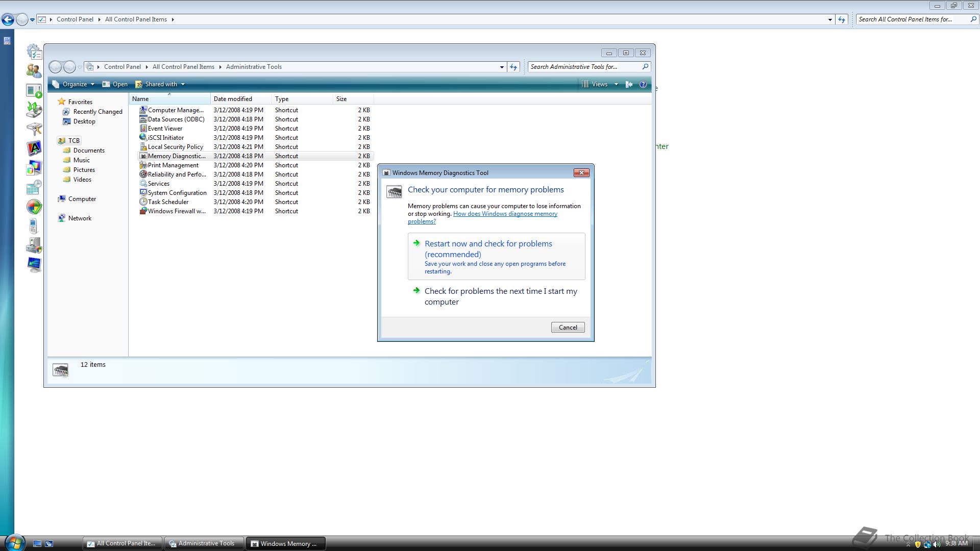Viewport: 980px width, 551px height.
Task: Open How does Windows diagnose memory problems link
Action: click(x=482, y=217)
